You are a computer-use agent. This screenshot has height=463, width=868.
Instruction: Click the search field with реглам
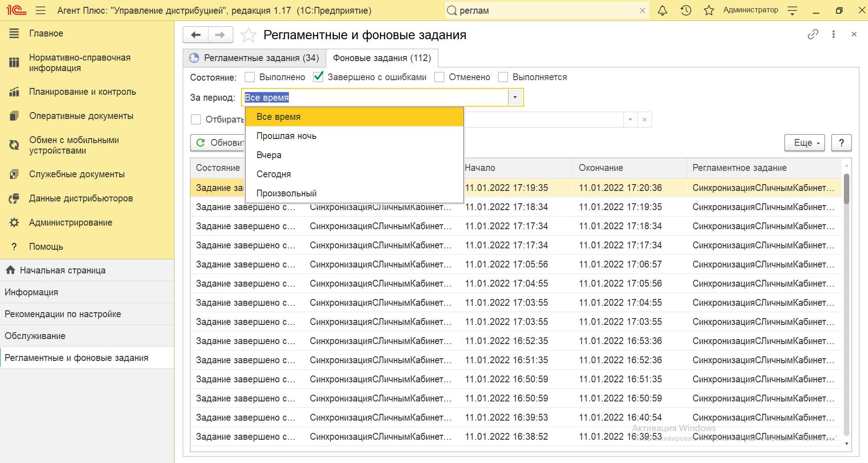tap(547, 10)
